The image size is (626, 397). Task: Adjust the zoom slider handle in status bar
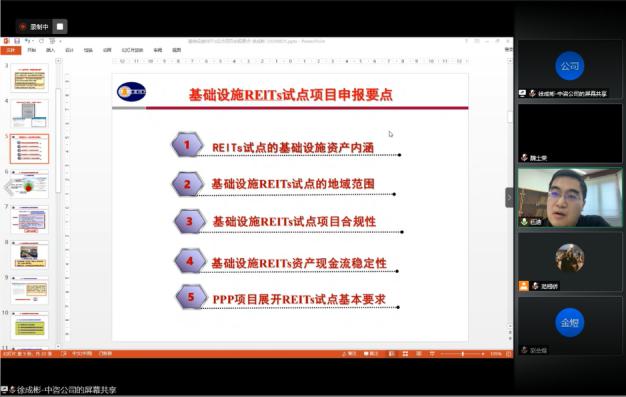pyautogui.click(x=463, y=354)
